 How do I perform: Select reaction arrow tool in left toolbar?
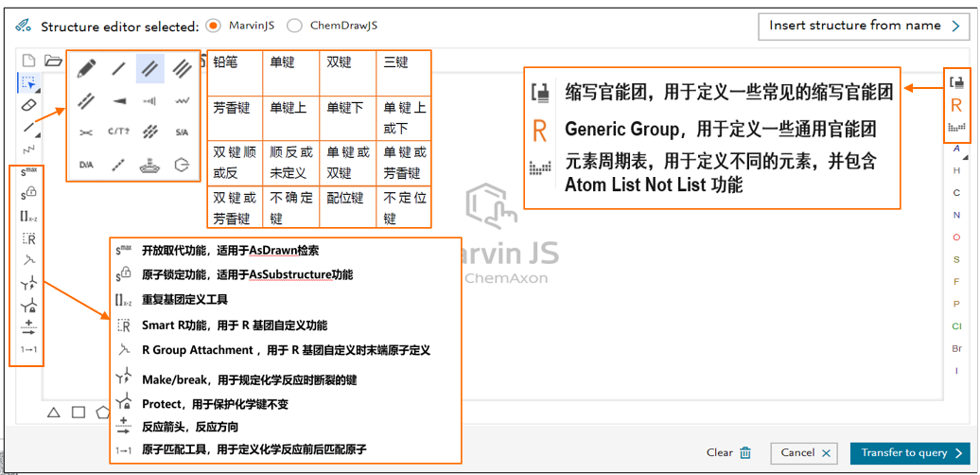click(28, 327)
